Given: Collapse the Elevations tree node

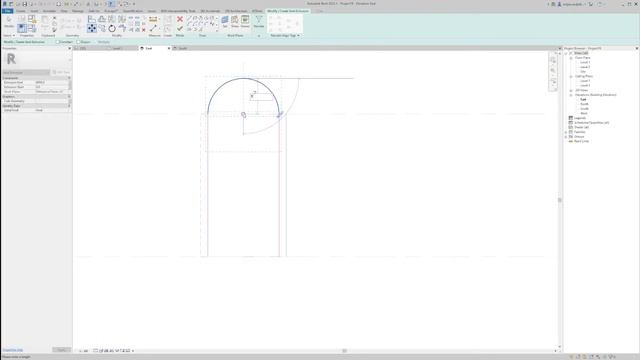Looking at the screenshot, I should pyautogui.click(x=571, y=95).
